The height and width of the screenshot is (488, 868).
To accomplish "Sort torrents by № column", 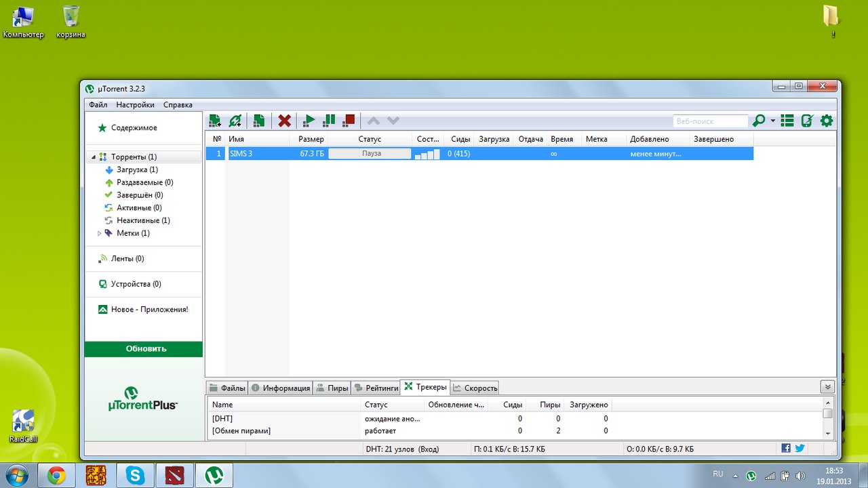I will coord(216,139).
